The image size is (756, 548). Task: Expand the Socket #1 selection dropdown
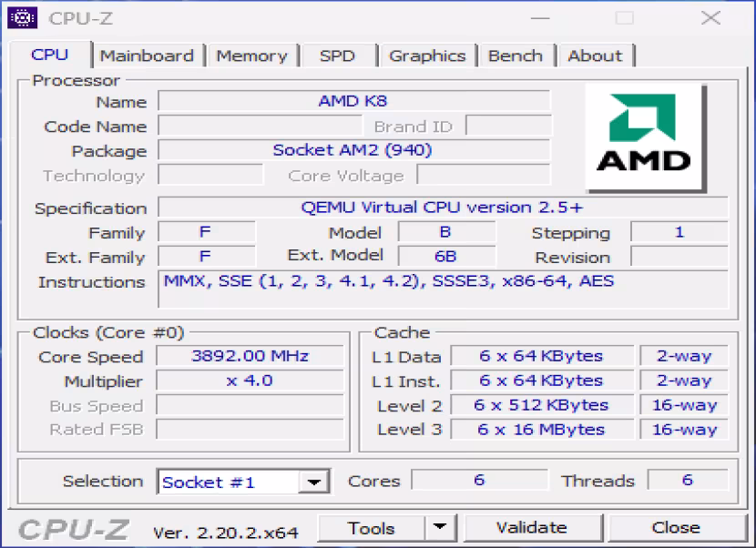click(314, 482)
